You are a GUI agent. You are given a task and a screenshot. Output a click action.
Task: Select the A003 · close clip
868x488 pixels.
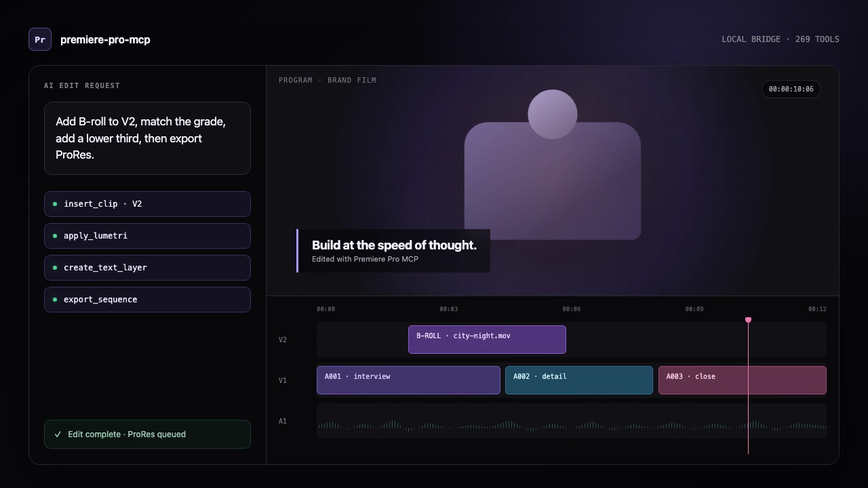click(x=743, y=380)
